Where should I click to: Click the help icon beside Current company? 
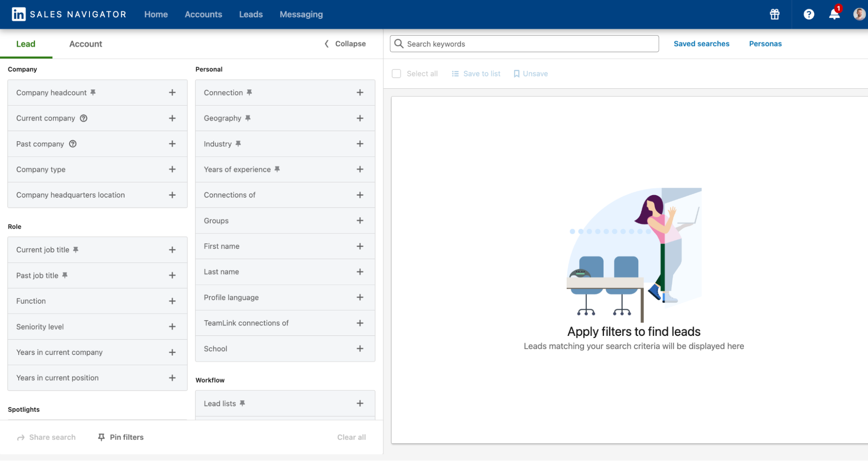tap(83, 118)
